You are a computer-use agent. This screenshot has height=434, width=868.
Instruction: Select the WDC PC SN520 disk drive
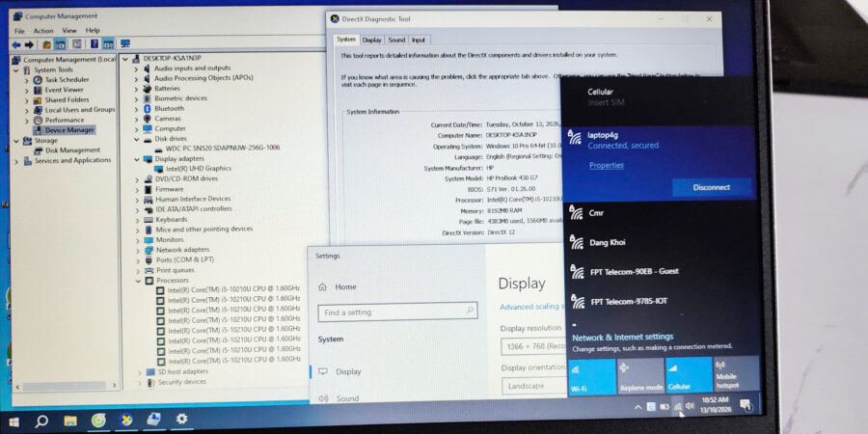click(223, 149)
